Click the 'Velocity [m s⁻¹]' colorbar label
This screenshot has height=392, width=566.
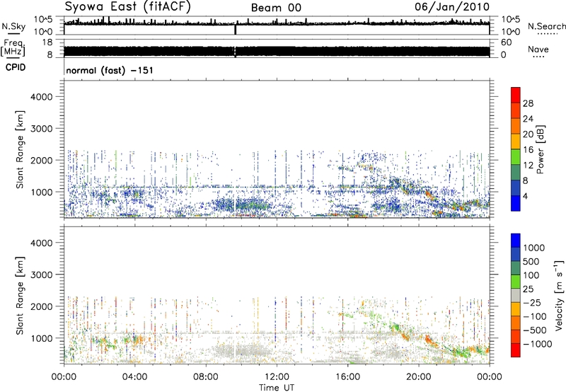[x=559, y=295]
